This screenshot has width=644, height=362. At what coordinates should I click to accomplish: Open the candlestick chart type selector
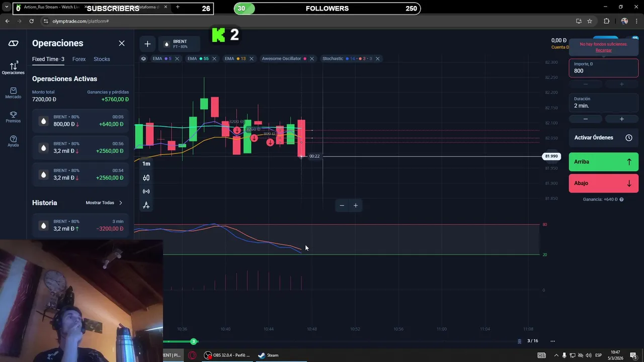pos(146,177)
